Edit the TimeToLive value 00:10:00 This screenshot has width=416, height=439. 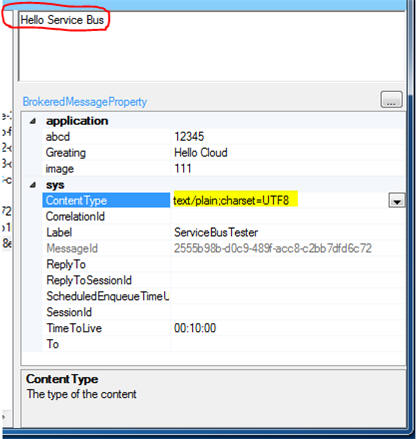pos(195,328)
